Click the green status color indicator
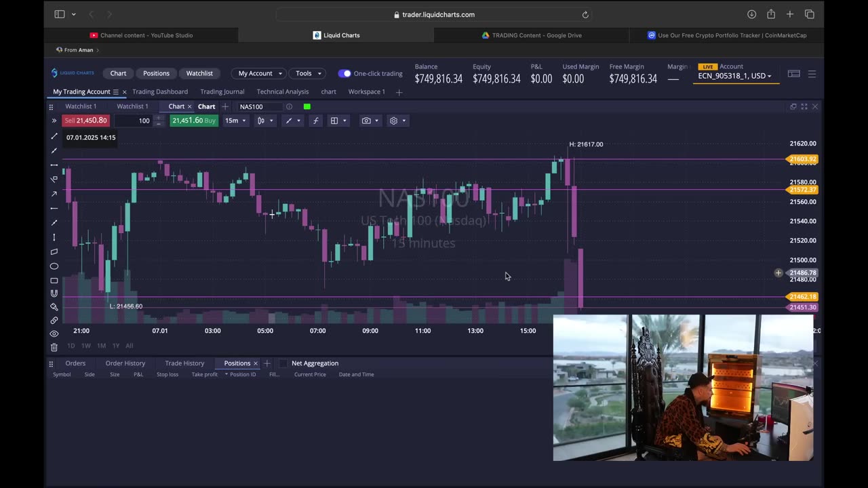This screenshot has height=488, width=868. click(x=307, y=106)
